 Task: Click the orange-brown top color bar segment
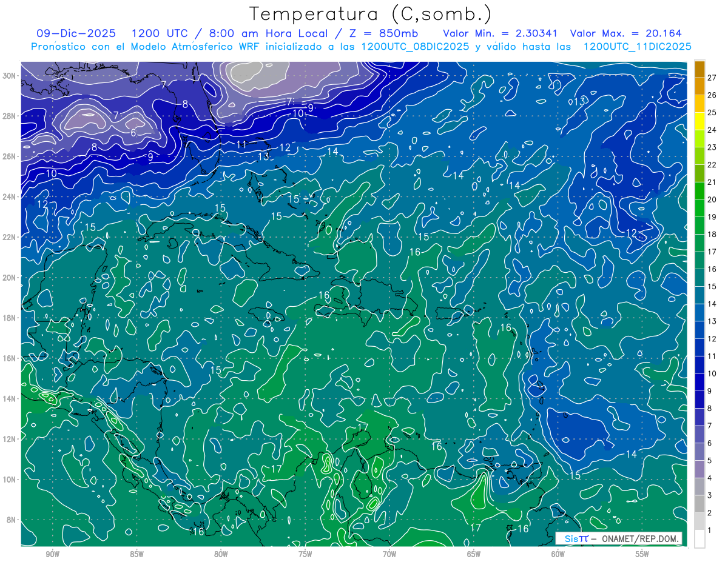[x=699, y=69]
